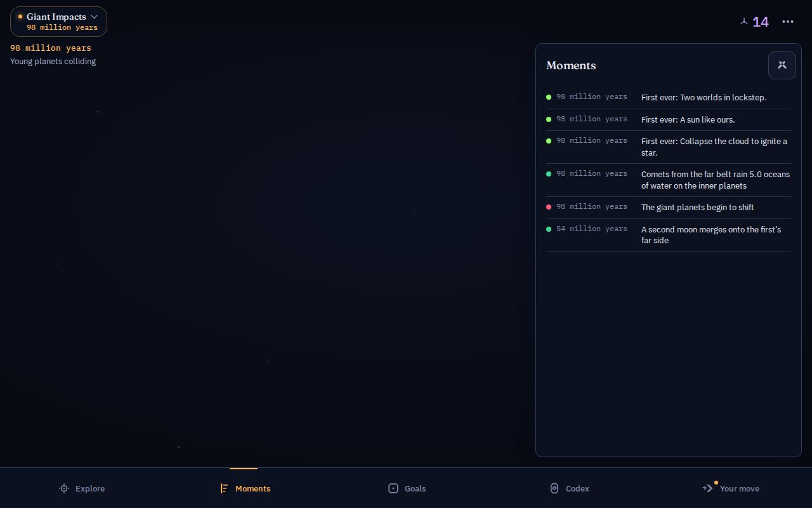
Task: Click the Codex book icon
Action: point(554,488)
